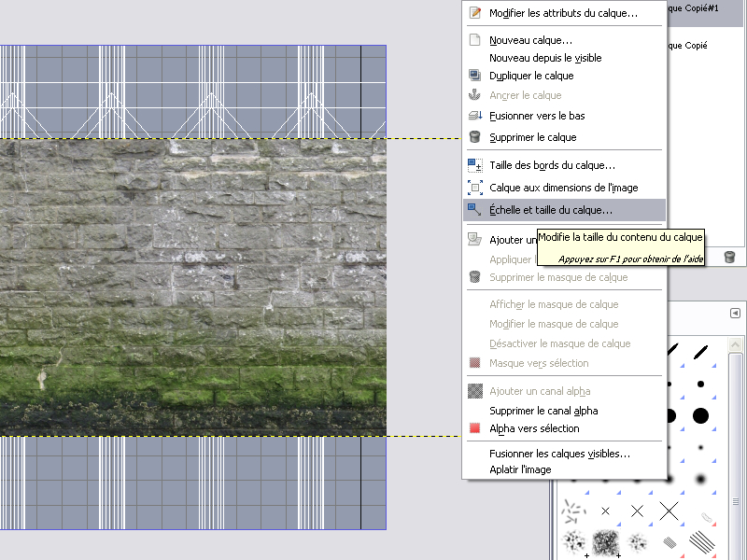Viewport: 747px width, 560px height.
Task: Select the large dense splatter brush
Action: [x=605, y=540]
